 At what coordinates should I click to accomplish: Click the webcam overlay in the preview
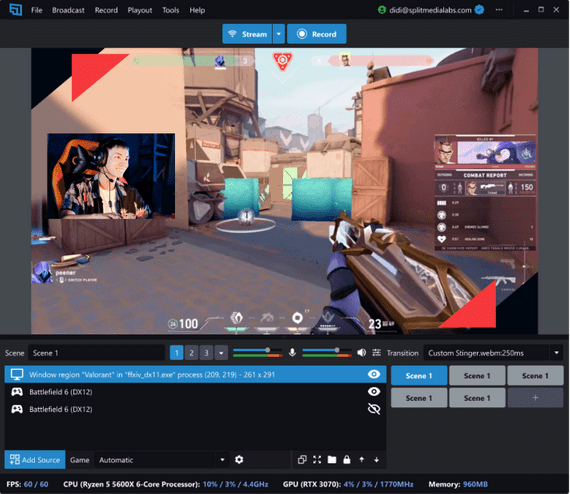pyautogui.click(x=111, y=176)
